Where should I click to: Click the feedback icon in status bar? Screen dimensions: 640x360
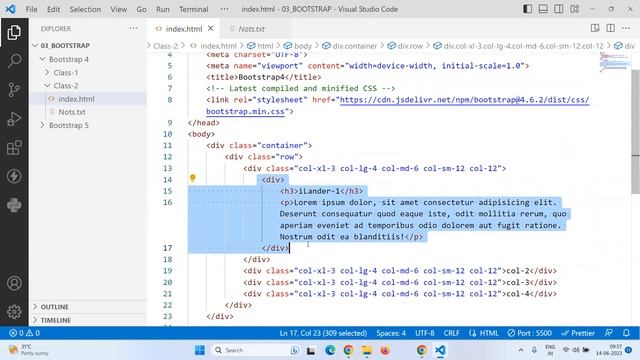click(x=609, y=333)
